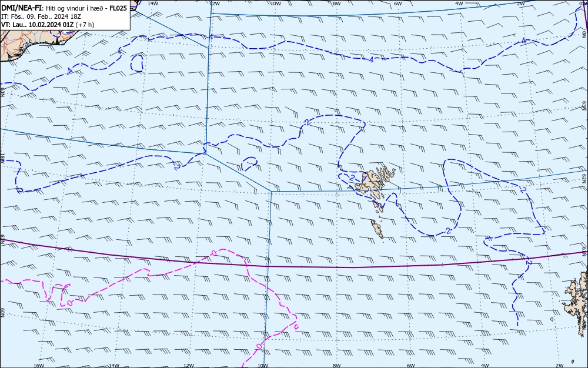Select the IT: Fös.. 09. Feb.. 2024 18Z line
The width and height of the screenshot is (588, 368).
[x=41, y=16]
